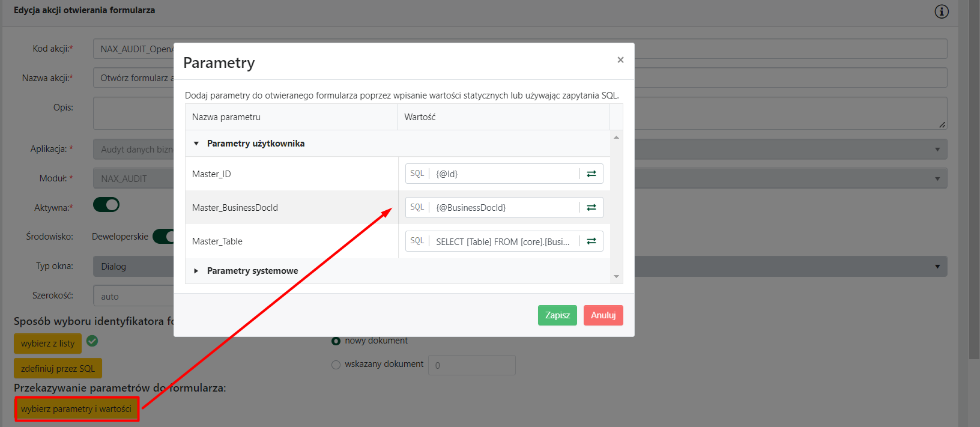The image size is (980, 427).
Task: Select the 'nowy dokument' radio button
Action: 336,341
